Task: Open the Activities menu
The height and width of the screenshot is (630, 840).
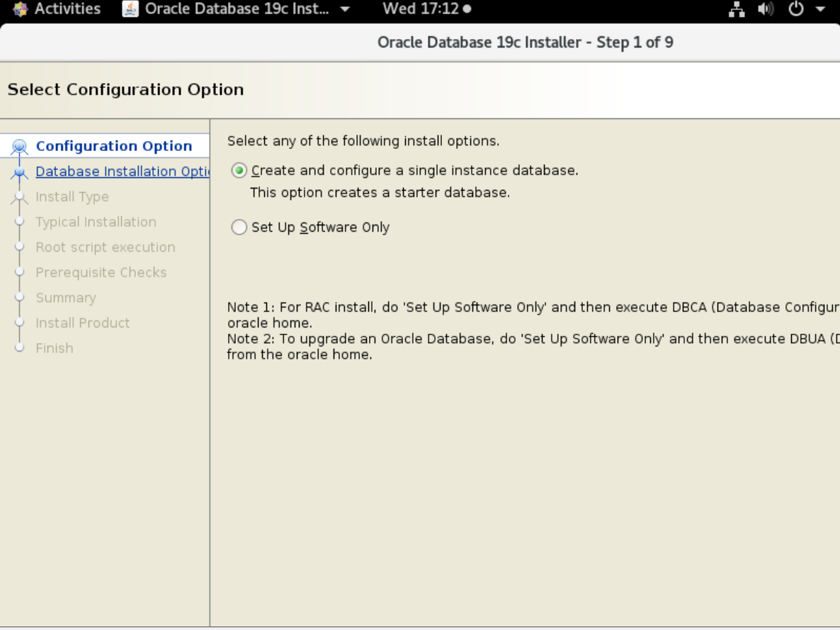Action: pyautogui.click(x=55, y=10)
